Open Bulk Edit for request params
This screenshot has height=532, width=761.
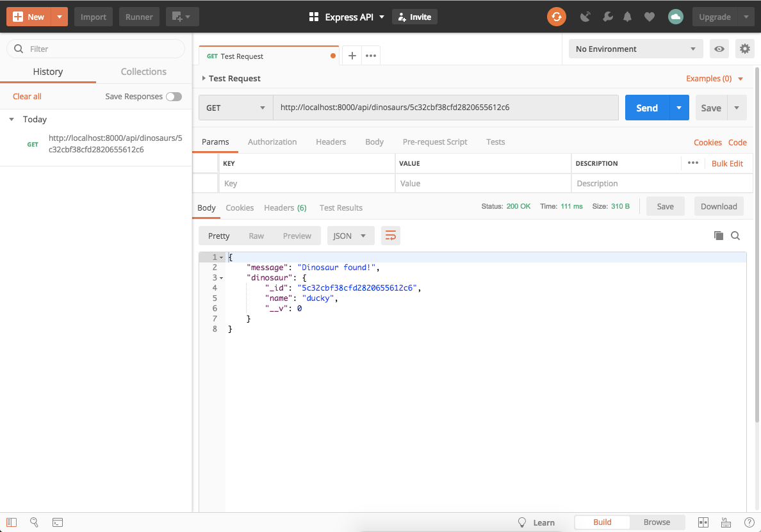click(x=727, y=163)
